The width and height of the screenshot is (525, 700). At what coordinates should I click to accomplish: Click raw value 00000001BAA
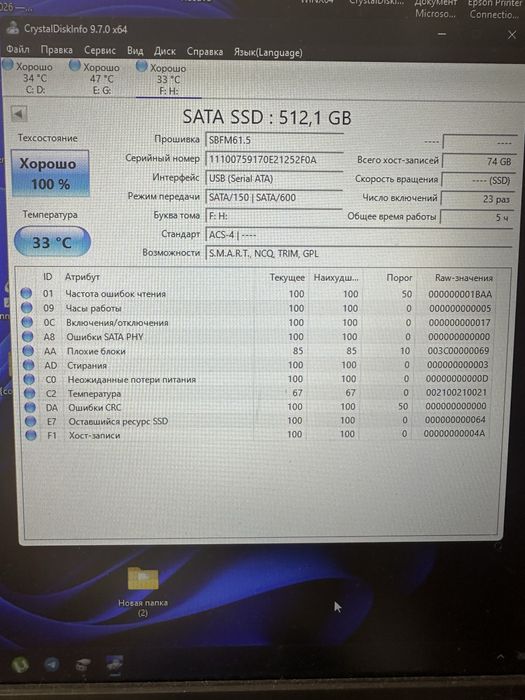tap(460, 294)
